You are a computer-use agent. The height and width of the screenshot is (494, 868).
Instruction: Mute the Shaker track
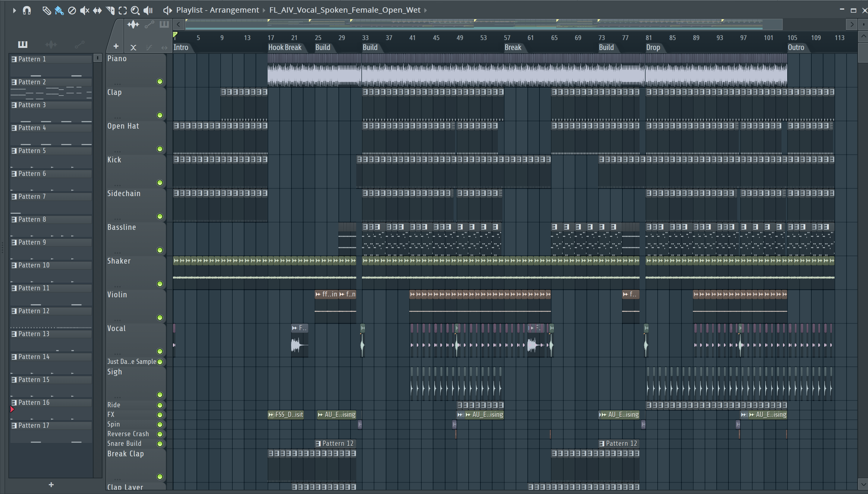coord(160,284)
